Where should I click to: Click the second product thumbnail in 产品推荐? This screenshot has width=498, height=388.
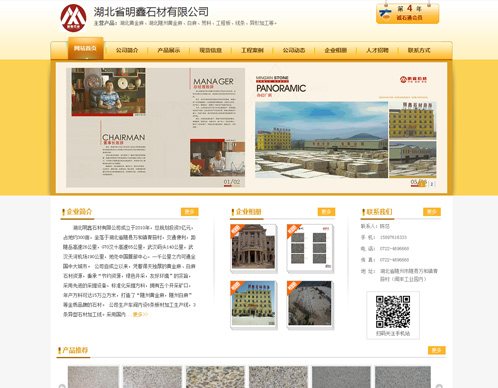[x=152, y=377]
